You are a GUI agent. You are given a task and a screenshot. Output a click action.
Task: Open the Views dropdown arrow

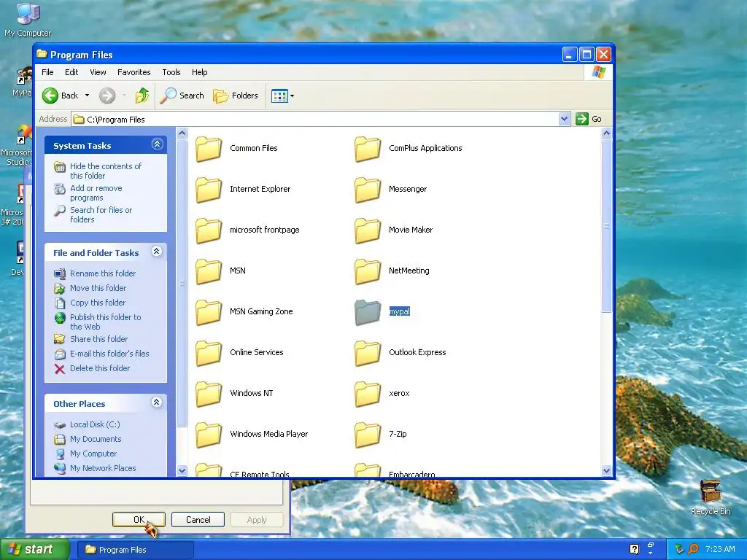(292, 96)
